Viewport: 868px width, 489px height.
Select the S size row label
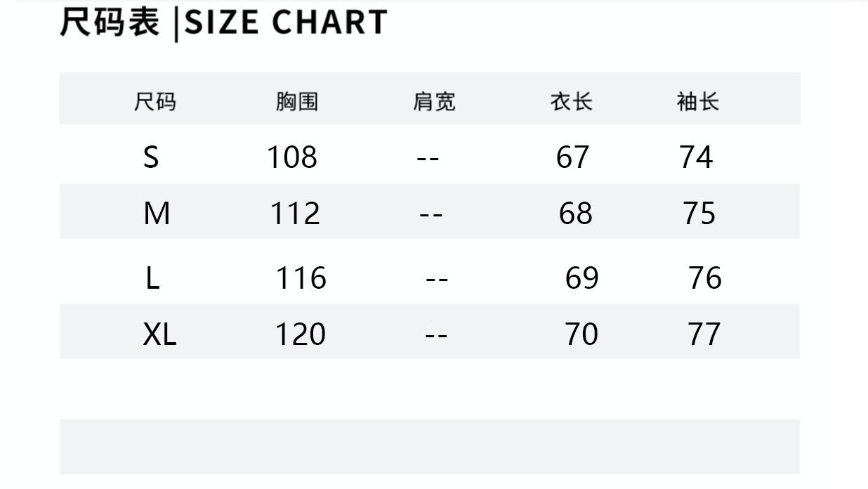coord(151,157)
